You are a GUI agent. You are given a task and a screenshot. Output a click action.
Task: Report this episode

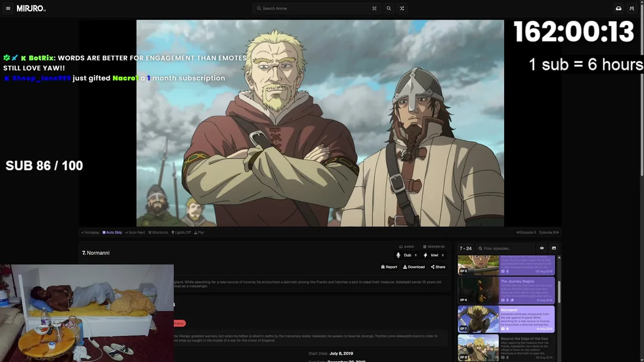(x=389, y=267)
